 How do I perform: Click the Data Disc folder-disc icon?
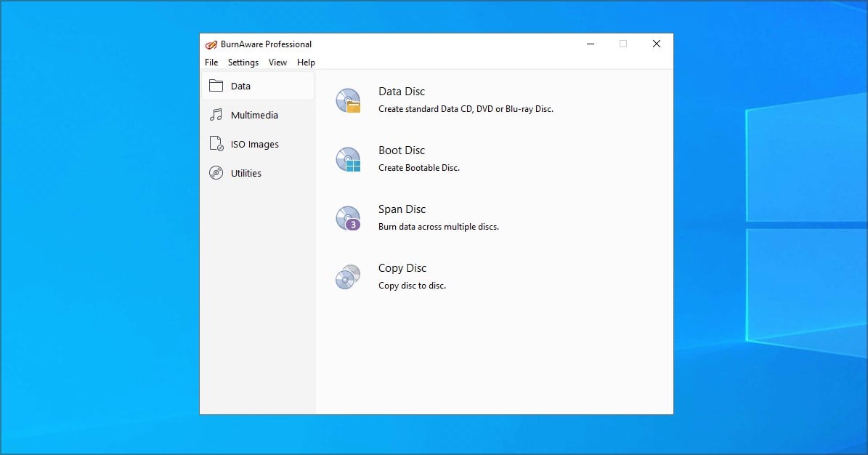click(x=348, y=100)
